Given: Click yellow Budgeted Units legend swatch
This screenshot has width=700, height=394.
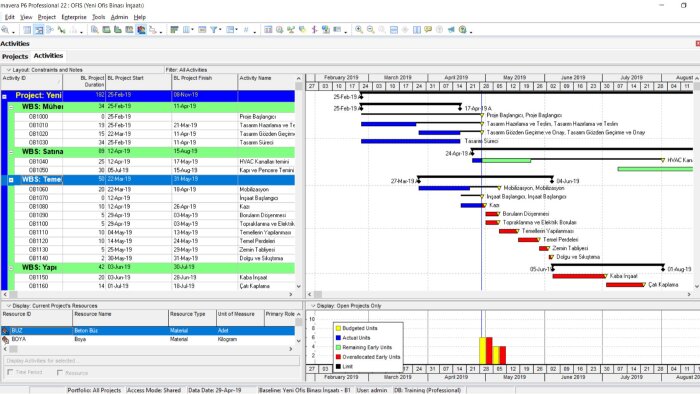Looking at the screenshot, I should [x=338, y=328].
